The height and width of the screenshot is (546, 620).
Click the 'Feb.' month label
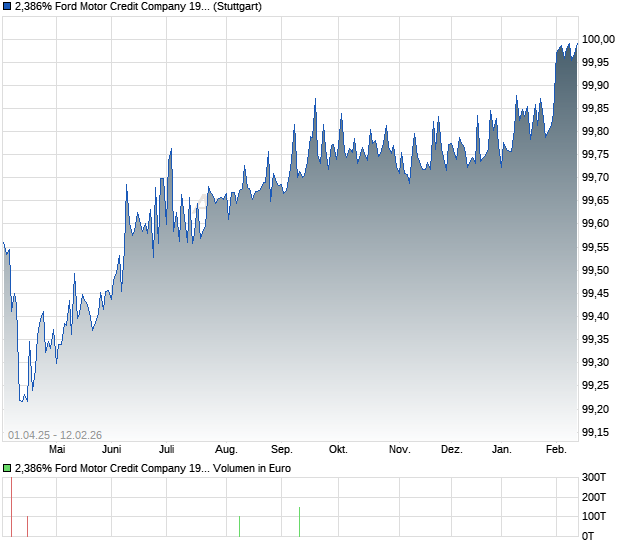click(556, 450)
